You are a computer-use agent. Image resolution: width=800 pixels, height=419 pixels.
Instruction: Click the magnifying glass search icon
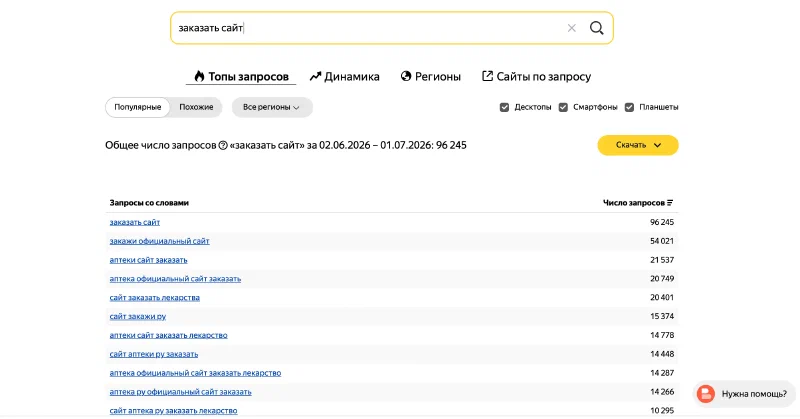pyautogui.click(x=596, y=28)
